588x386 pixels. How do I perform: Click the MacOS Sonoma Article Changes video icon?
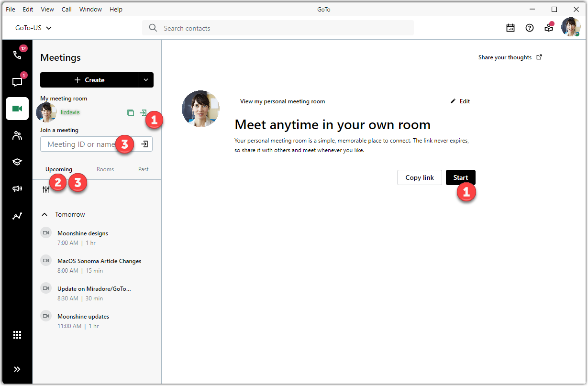46,261
